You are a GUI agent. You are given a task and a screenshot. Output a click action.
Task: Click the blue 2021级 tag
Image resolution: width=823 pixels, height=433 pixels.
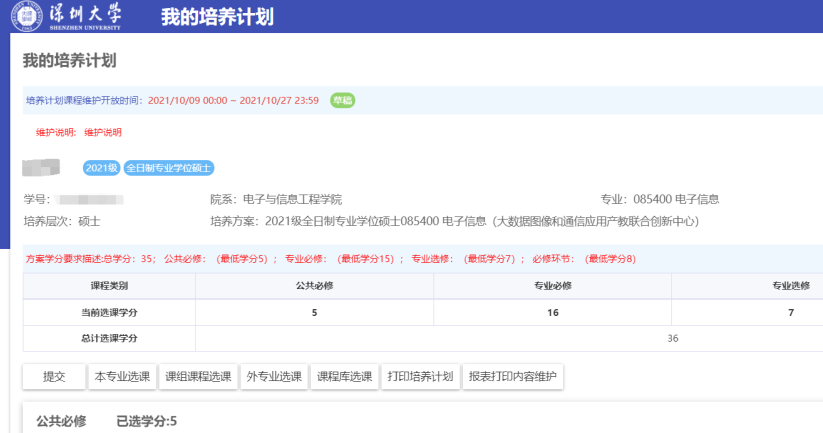(x=102, y=168)
